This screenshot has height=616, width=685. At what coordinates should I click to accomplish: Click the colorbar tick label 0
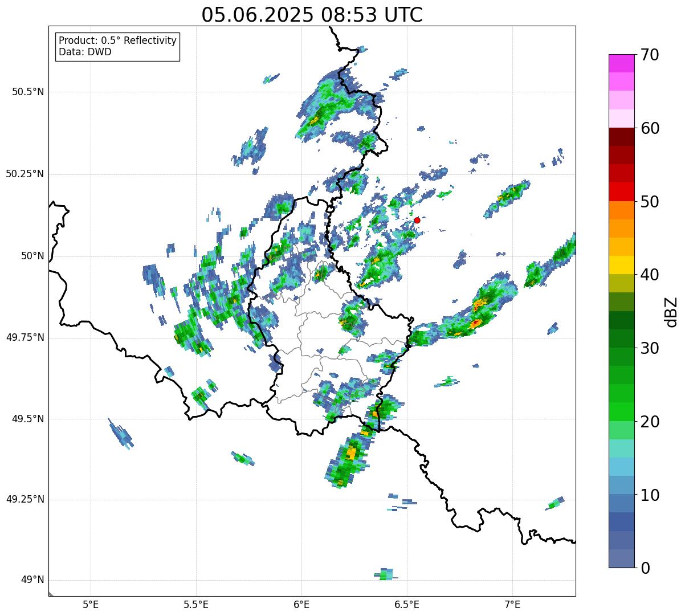point(645,568)
